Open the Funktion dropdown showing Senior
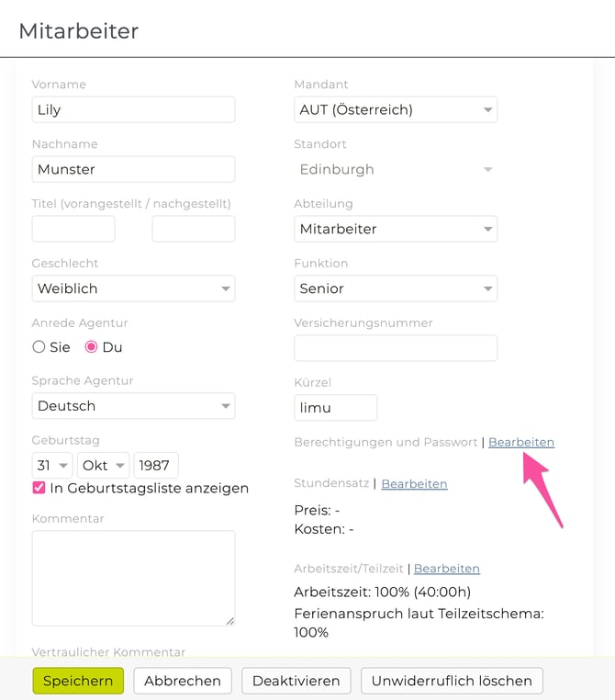The image size is (615, 700). pos(395,288)
